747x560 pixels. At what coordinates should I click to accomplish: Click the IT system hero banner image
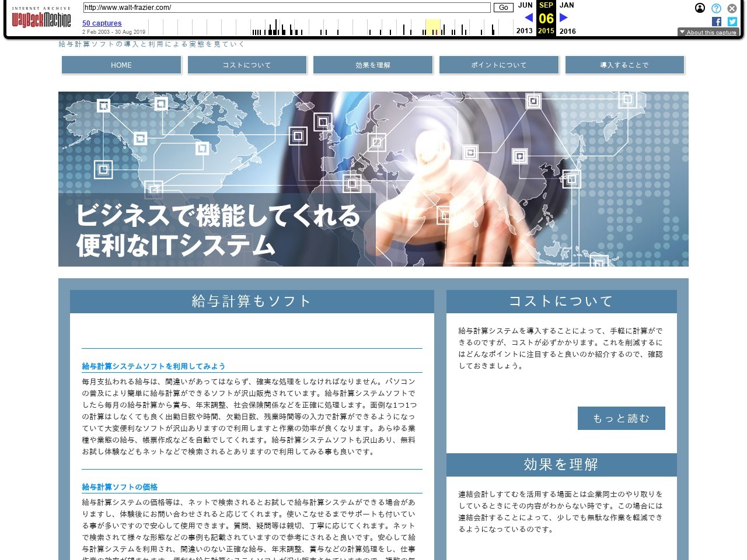tap(373, 178)
